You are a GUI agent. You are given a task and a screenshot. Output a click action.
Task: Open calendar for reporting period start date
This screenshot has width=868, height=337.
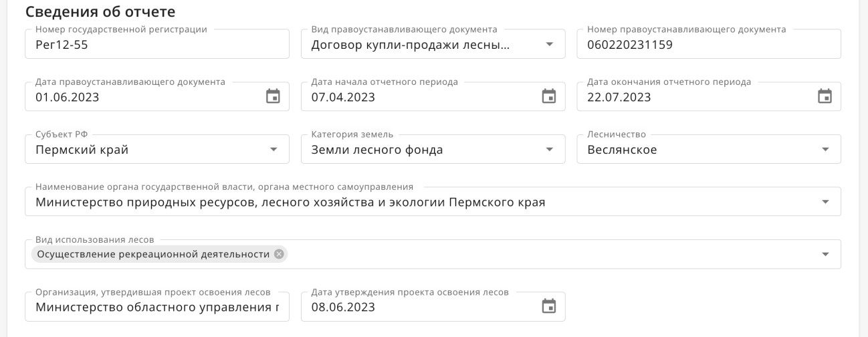click(549, 96)
